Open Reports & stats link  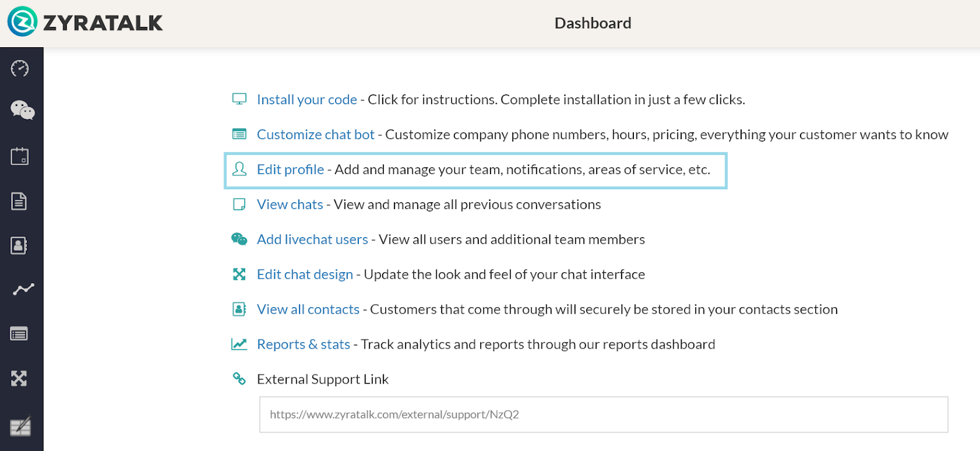304,344
